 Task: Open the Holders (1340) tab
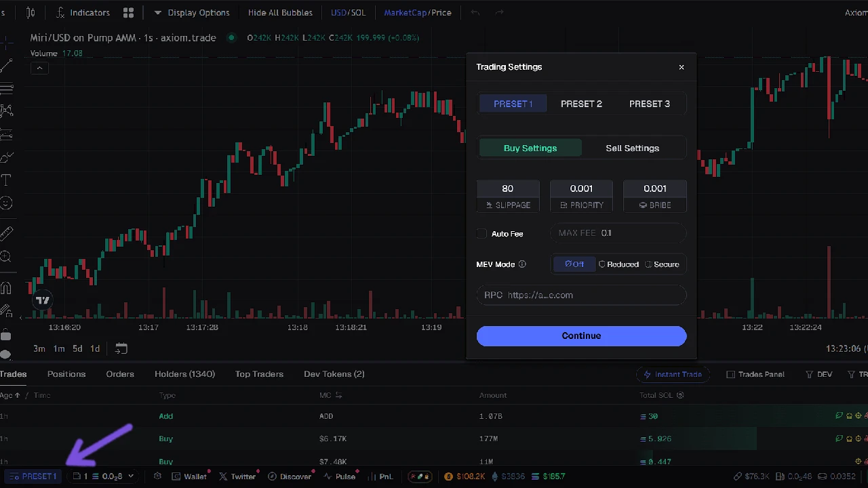[184, 373]
